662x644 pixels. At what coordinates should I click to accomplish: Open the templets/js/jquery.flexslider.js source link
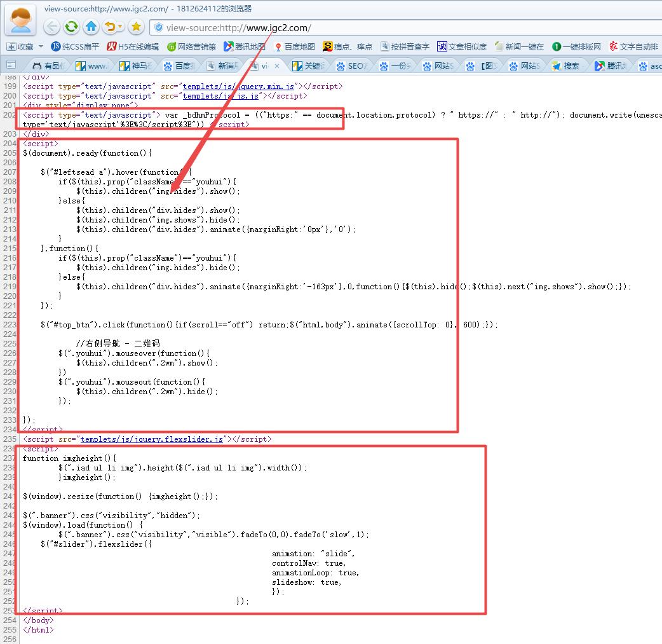[x=151, y=439]
